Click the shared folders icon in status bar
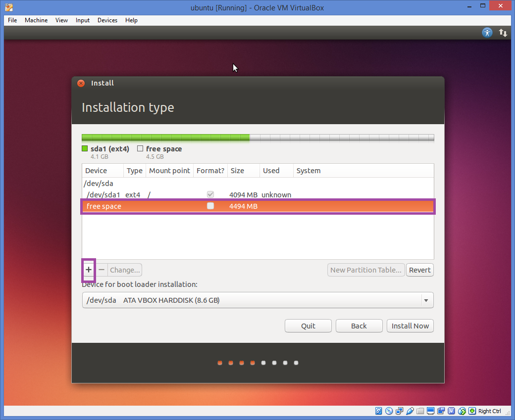Viewport: 515px width, 420px height. pos(420,411)
